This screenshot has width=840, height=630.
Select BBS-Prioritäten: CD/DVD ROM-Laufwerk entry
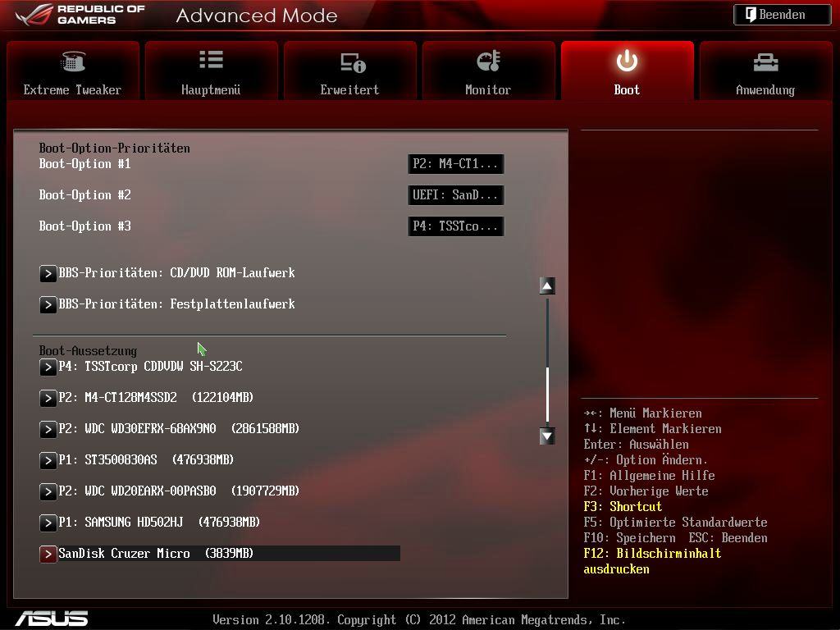coord(177,273)
